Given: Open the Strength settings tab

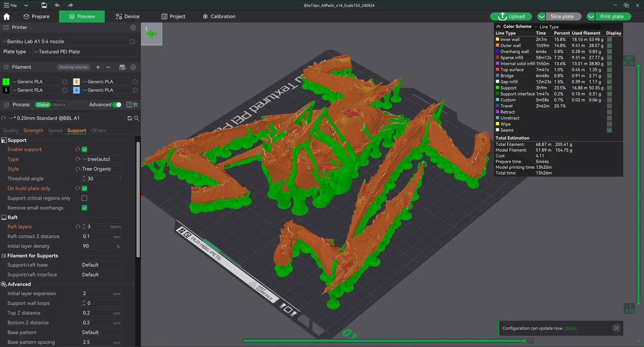Looking at the screenshot, I should coord(33,131).
